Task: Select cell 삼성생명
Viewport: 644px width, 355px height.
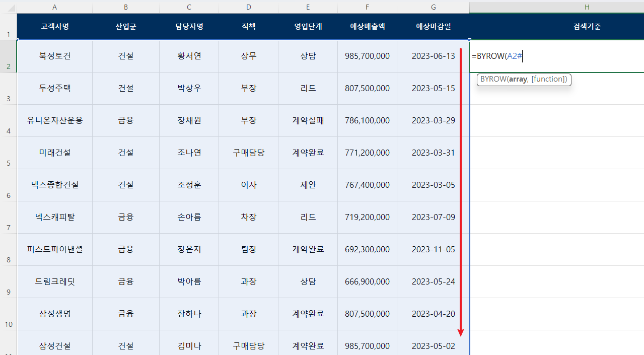Action: [x=54, y=314]
